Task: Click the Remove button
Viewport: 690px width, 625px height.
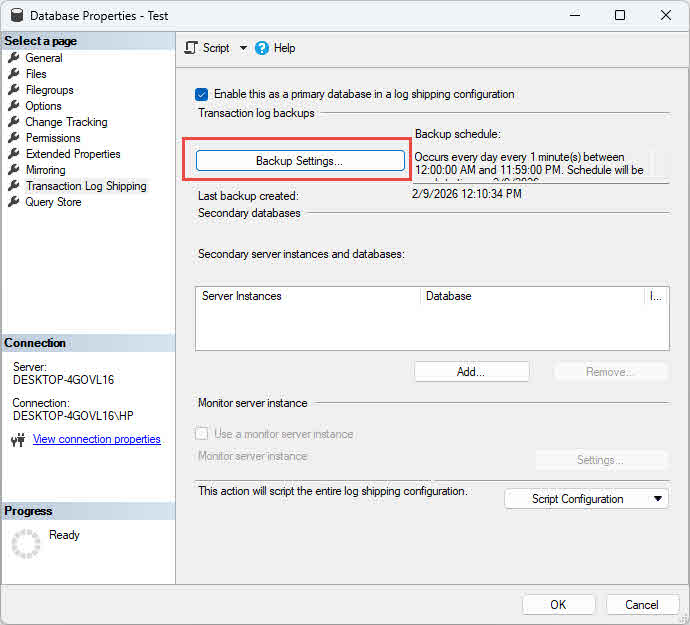Action: click(x=611, y=372)
